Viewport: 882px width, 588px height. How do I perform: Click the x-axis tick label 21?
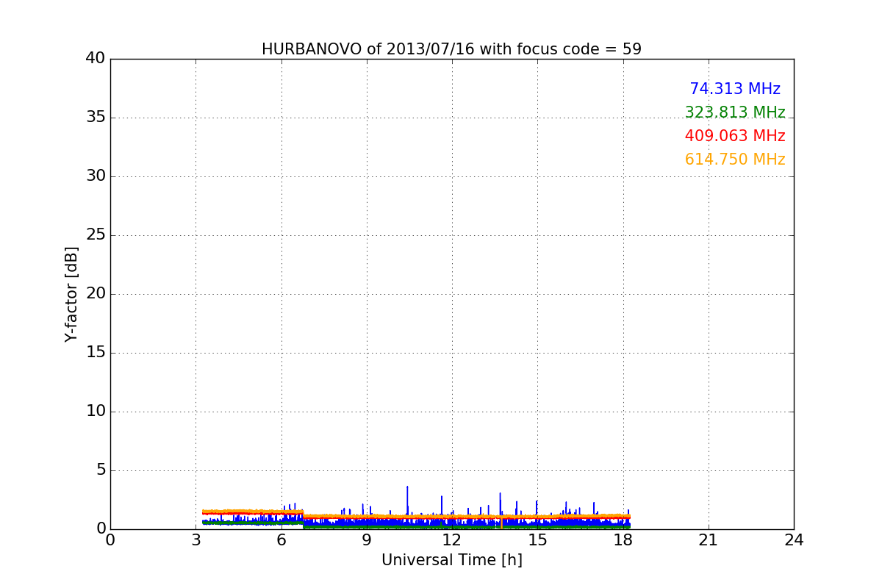click(709, 540)
